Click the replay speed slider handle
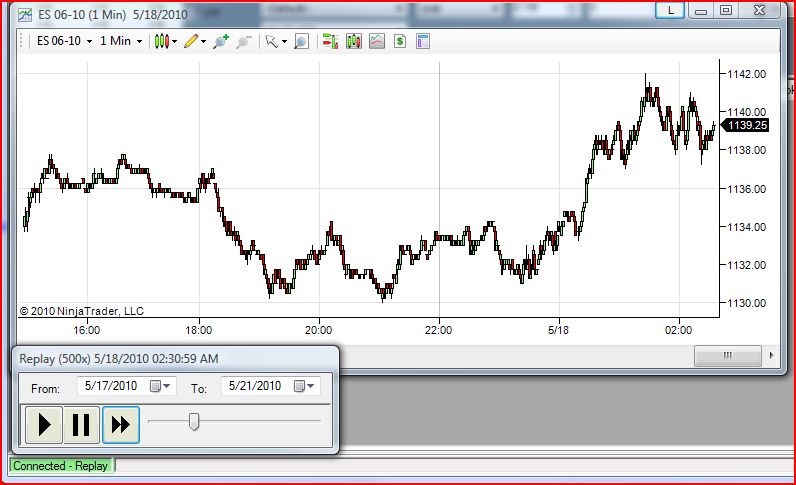 (194, 422)
